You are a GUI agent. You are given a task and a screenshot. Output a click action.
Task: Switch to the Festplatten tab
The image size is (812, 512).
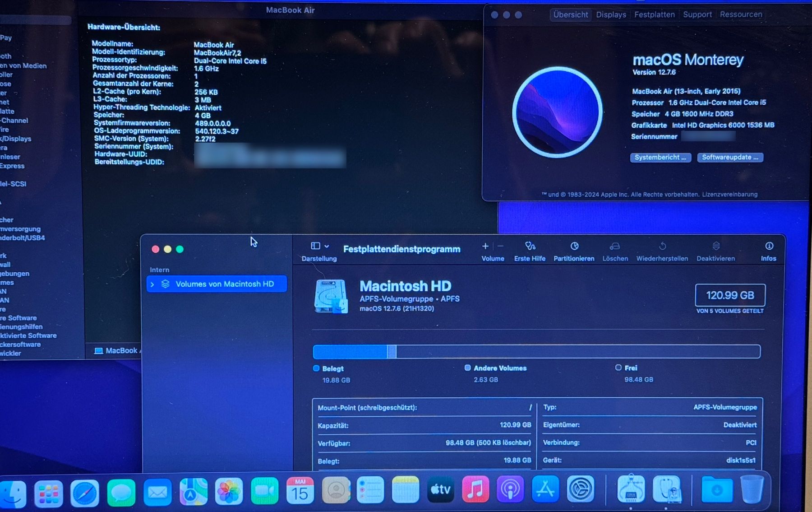click(x=655, y=14)
